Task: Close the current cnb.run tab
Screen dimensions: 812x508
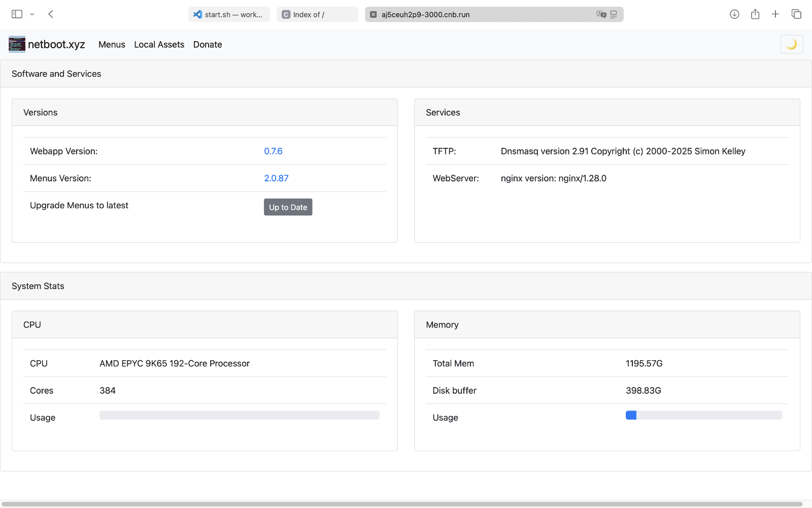Action: coord(373,15)
